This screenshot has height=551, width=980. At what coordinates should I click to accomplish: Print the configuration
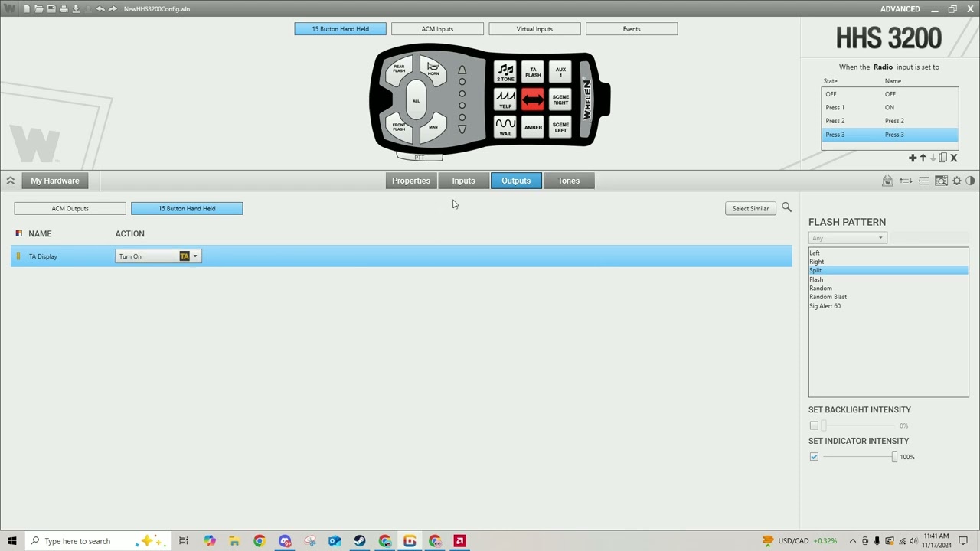coord(64,9)
